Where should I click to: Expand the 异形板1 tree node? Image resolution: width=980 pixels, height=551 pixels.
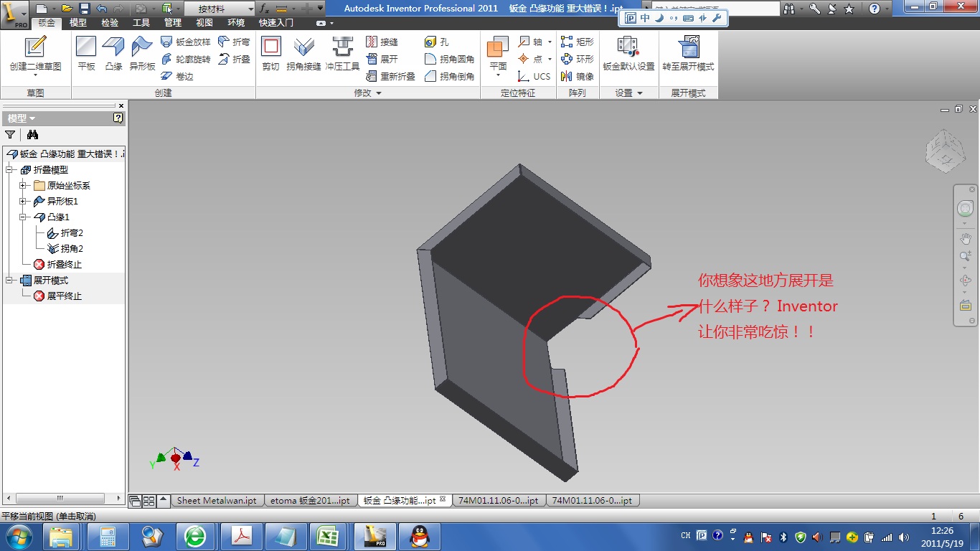[x=23, y=202]
